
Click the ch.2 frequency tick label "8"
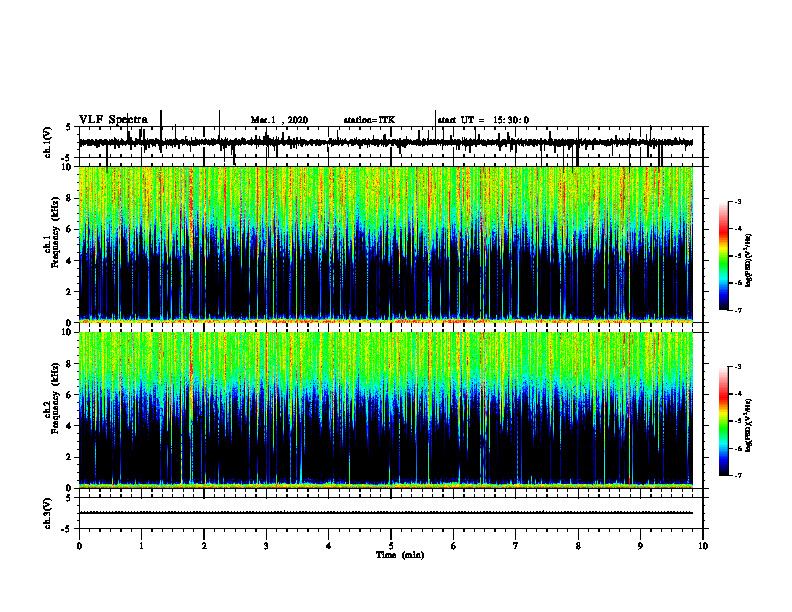point(70,364)
